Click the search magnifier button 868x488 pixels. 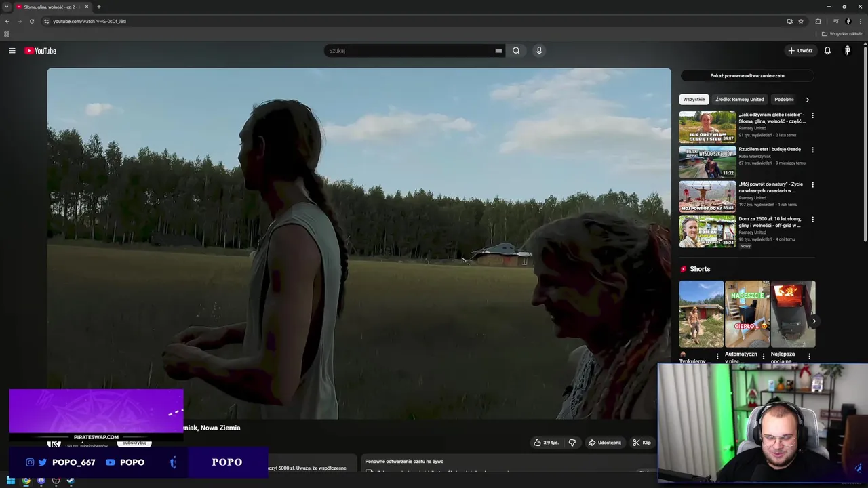pyautogui.click(x=516, y=51)
